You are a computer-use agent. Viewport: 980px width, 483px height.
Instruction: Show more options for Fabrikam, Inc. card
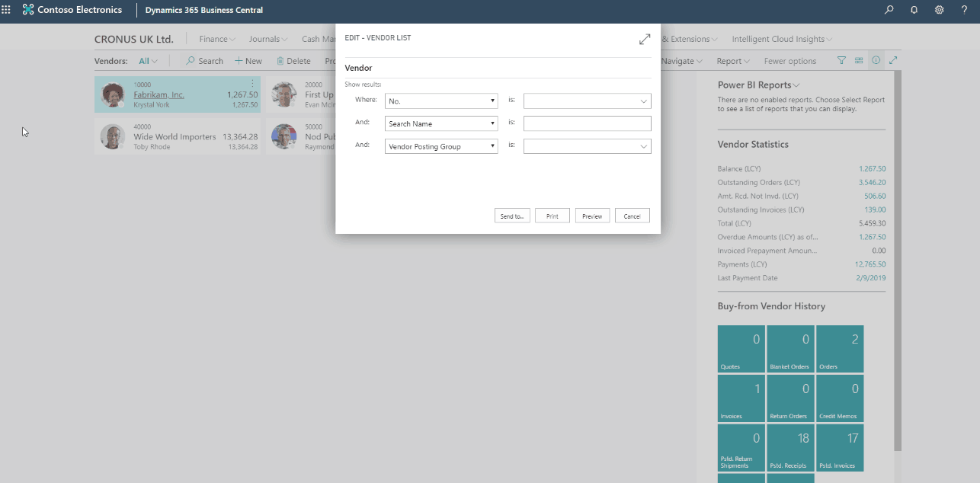click(252, 83)
